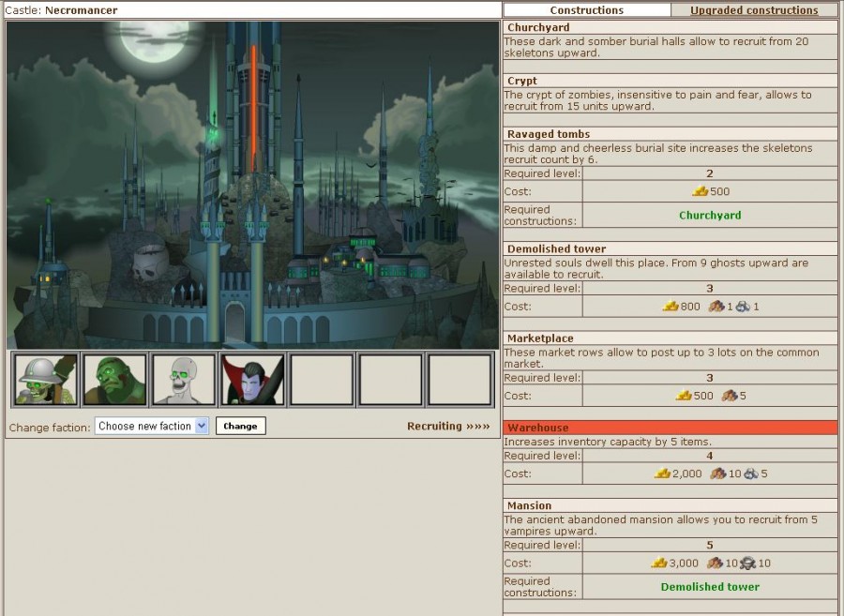Click the ore icon in Warehouse cost
Viewport: 844px width, 616px height.
click(750, 473)
